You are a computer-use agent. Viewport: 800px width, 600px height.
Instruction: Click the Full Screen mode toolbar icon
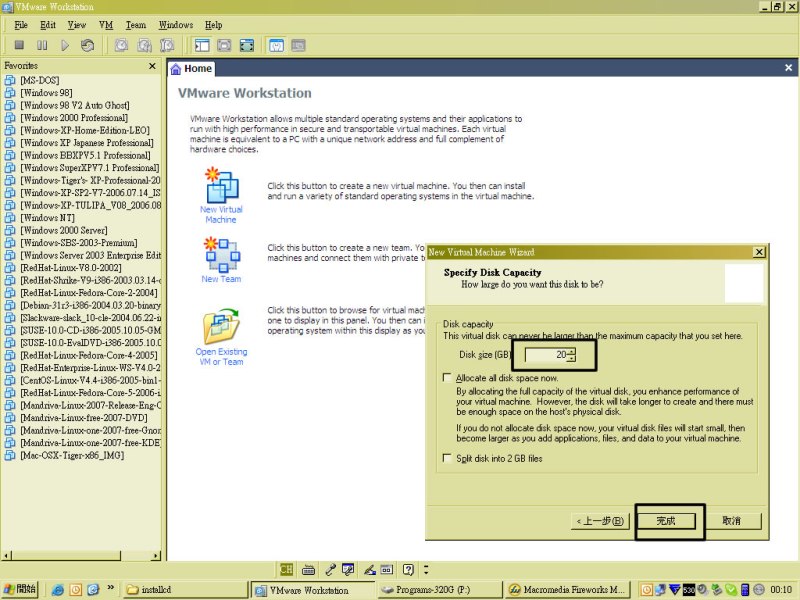coord(247,45)
